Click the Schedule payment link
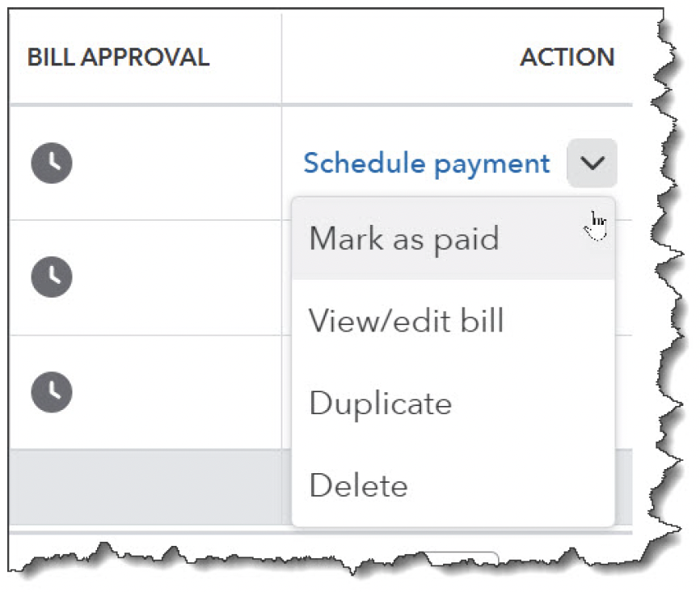The width and height of the screenshot is (700, 592). 426,163
